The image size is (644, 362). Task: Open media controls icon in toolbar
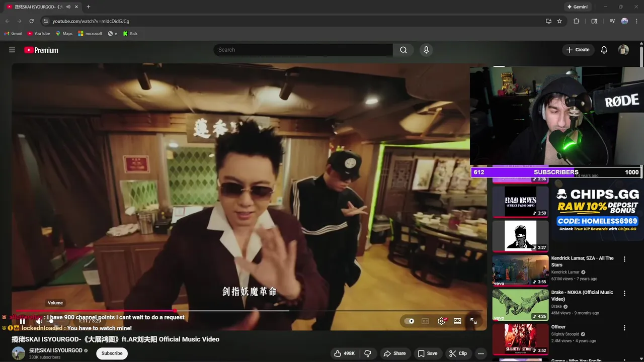click(x=612, y=21)
